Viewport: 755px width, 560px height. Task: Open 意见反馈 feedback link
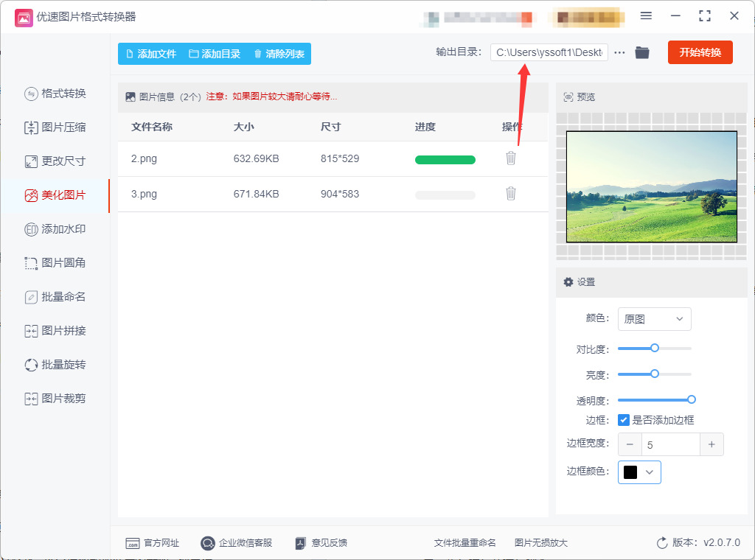click(321, 543)
